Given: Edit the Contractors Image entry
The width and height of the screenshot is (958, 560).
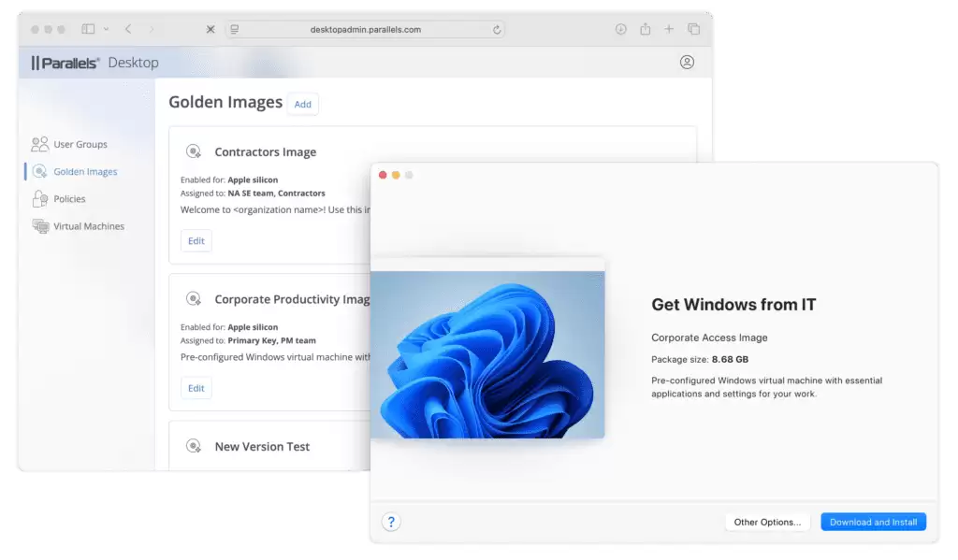Looking at the screenshot, I should coord(196,241).
